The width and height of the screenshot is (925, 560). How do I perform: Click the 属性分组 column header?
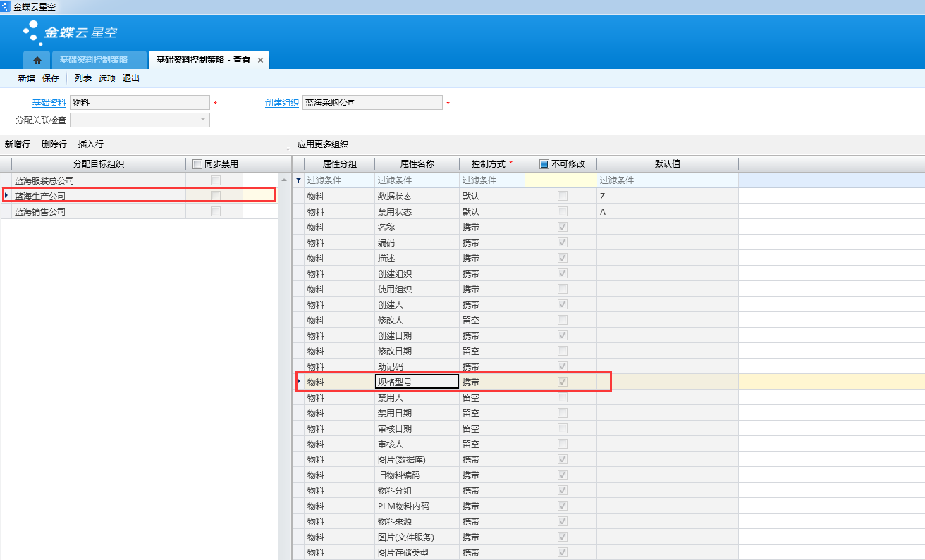pyautogui.click(x=339, y=164)
